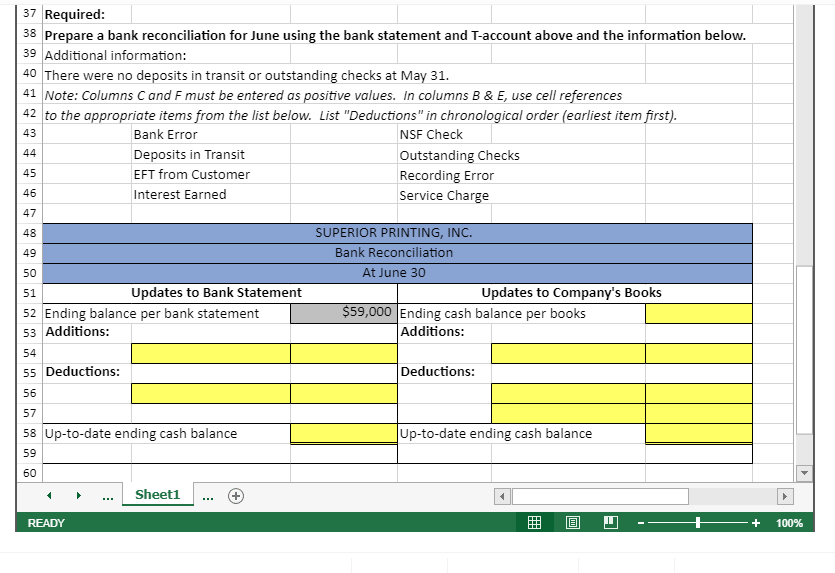
Task: Click the SUPERIOR PRINTING, INC. header
Action: [x=397, y=233]
